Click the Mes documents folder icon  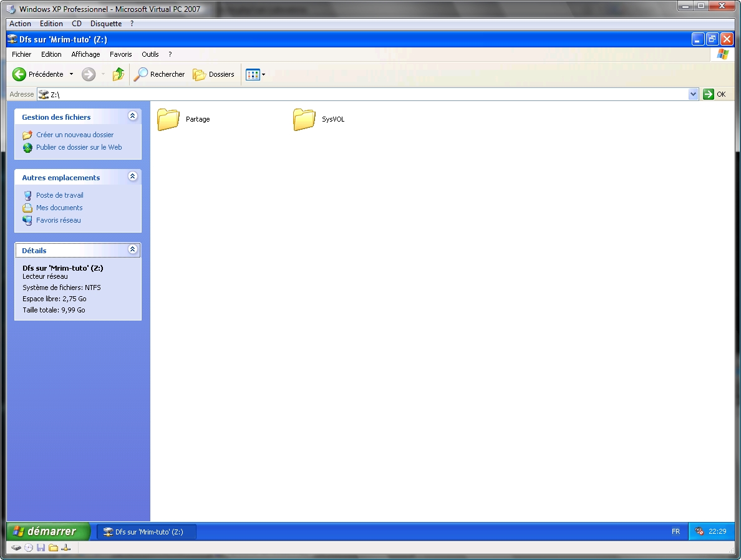[27, 208]
